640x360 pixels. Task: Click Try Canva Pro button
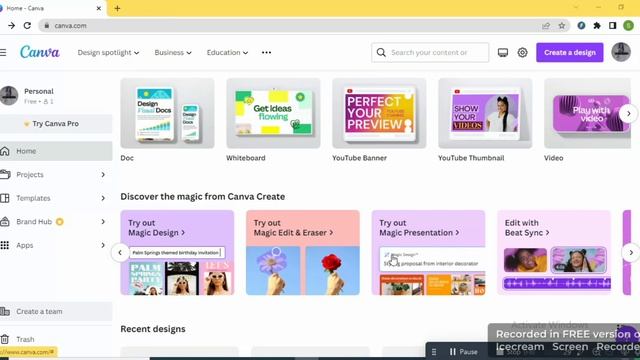[x=56, y=123]
